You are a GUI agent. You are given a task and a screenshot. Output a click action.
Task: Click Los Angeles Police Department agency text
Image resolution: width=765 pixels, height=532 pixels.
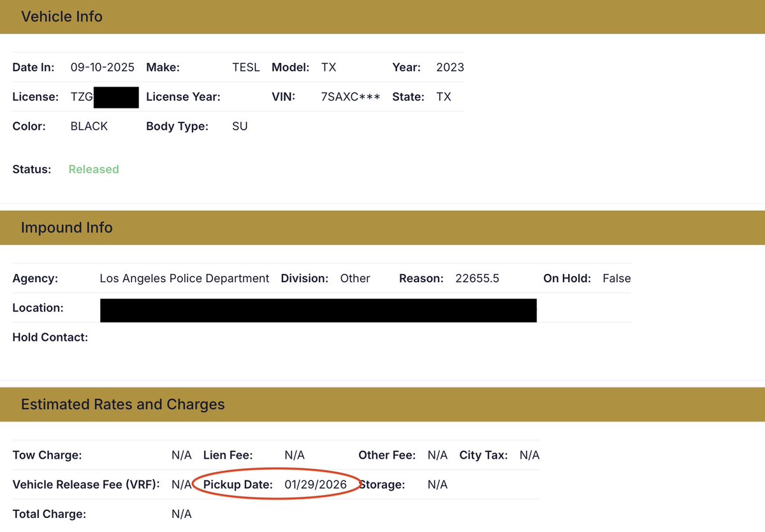point(185,278)
